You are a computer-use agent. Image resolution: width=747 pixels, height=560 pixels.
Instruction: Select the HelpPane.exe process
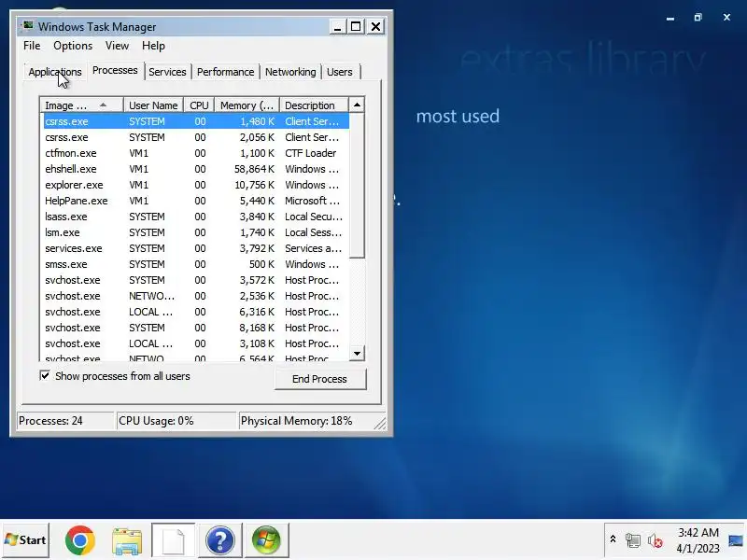click(196, 201)
